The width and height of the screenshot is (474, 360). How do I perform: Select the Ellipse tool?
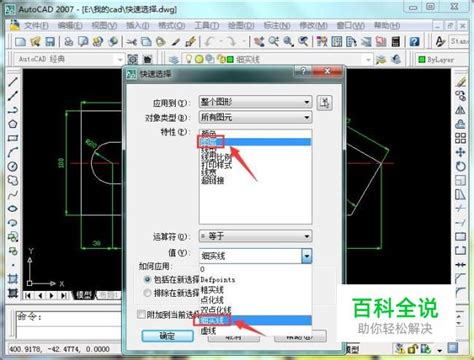coord(13,209)
